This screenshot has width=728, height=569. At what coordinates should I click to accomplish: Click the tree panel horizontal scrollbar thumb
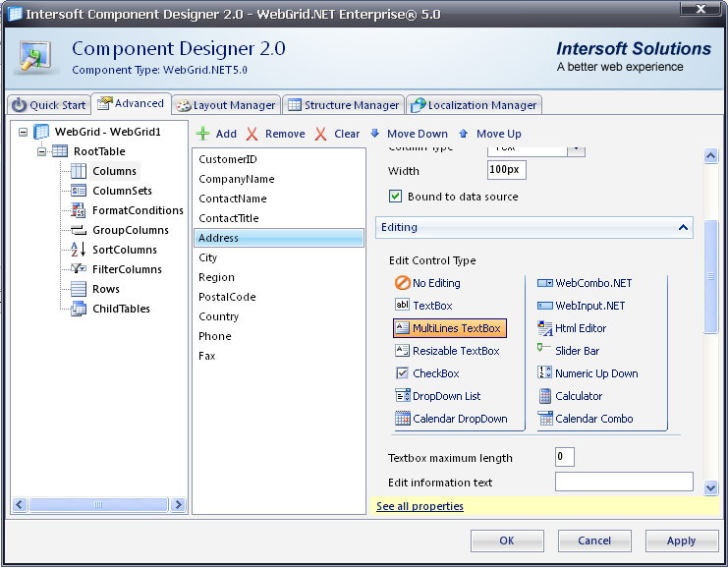(98, 504)
